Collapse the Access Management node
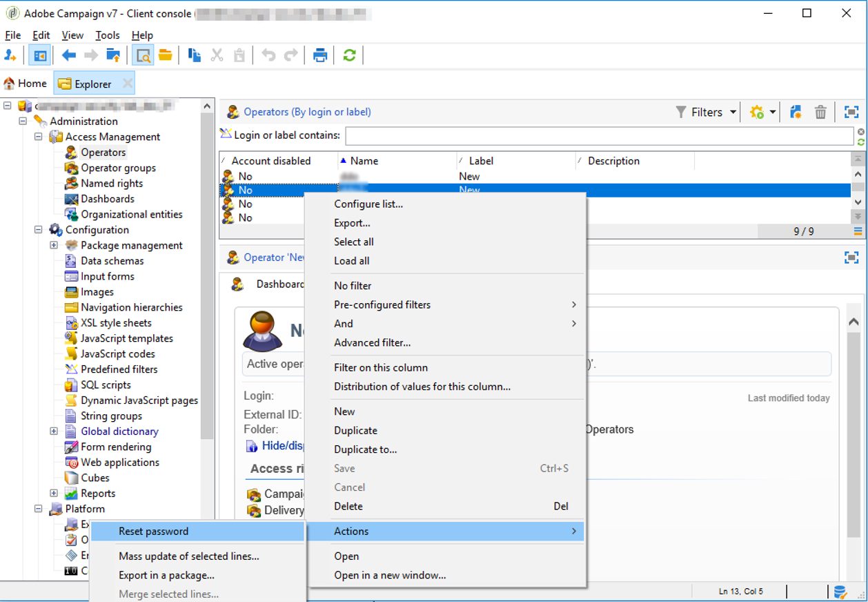This screenshot has width=868, height=602. 39,137
